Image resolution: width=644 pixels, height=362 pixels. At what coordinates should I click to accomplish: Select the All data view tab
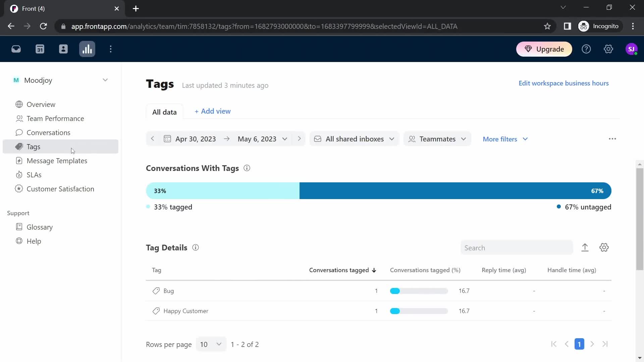[165, 111]
